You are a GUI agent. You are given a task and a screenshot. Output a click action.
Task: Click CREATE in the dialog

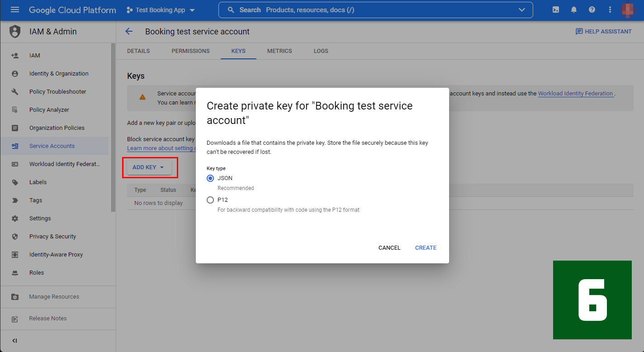click(426, 248)
